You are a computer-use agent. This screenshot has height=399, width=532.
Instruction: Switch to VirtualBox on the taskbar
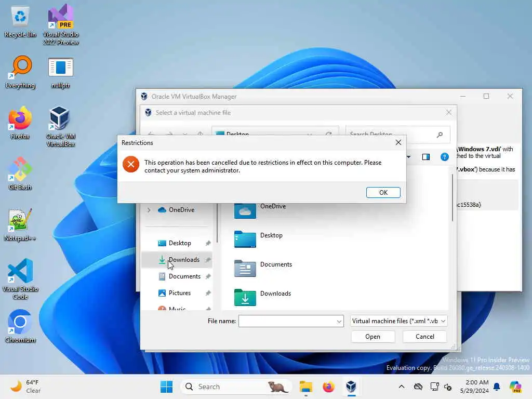(351, 387)
